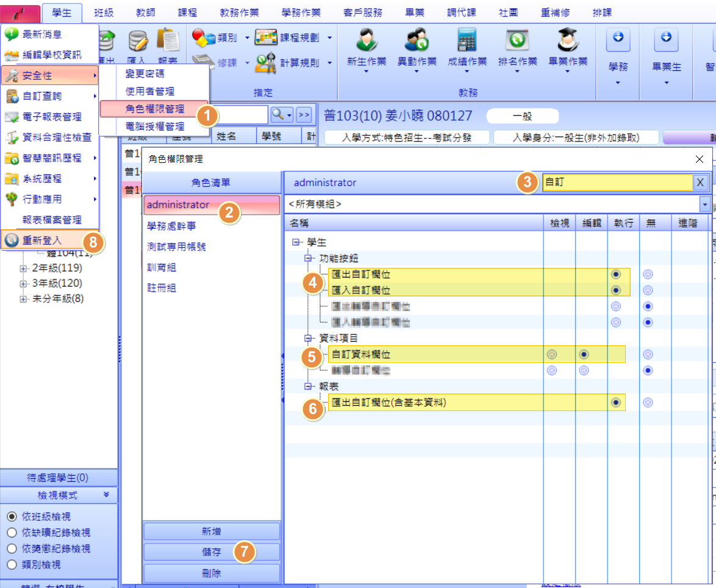Collapse the 檢視模式 panel chevron
The height and width of the screenshot is (588, 716).
click(106, 495)
